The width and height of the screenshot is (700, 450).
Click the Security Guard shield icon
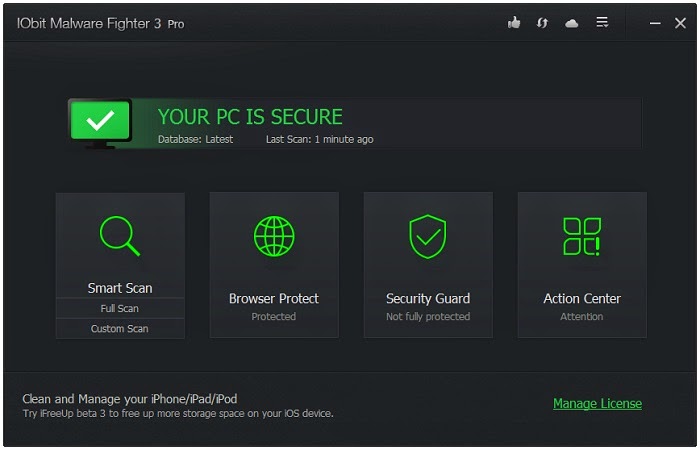click(428, 237)
